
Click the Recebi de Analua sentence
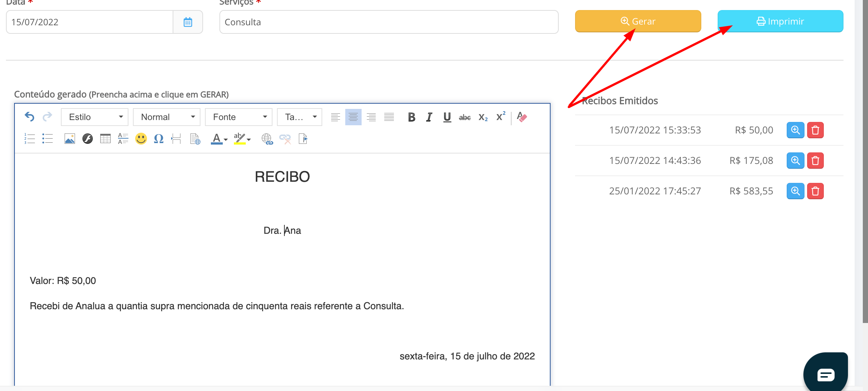pos(217,306)
